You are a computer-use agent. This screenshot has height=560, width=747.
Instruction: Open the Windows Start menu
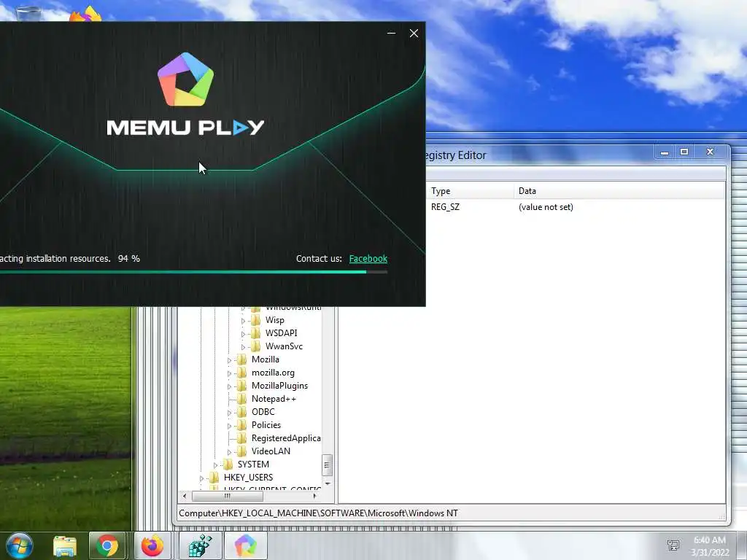[x=19, y=545]
